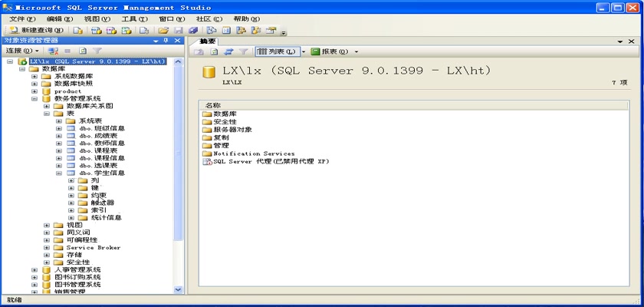Click Object Explorer scrollbar down arrow
644x307 pixels.
pyautogui.click(x=178, y=289)
